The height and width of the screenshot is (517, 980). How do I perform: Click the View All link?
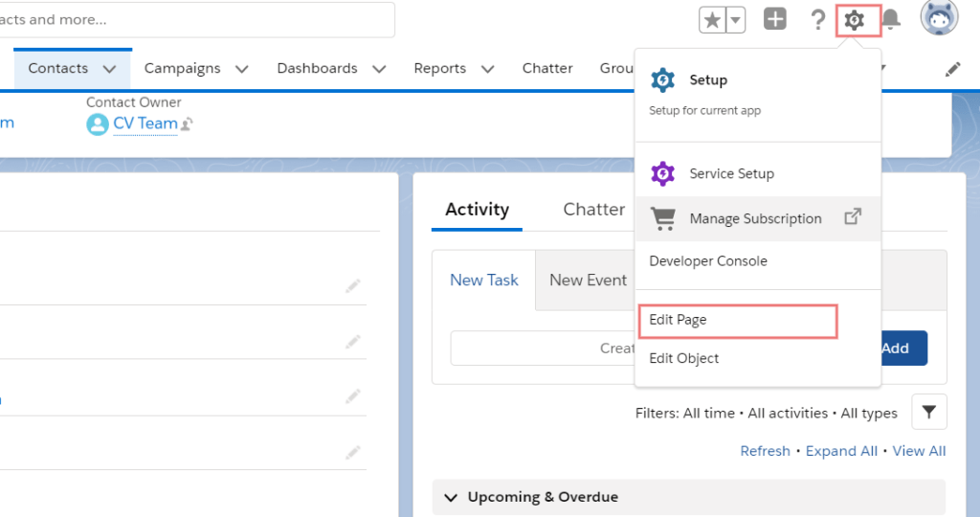[x=919, y=451]
